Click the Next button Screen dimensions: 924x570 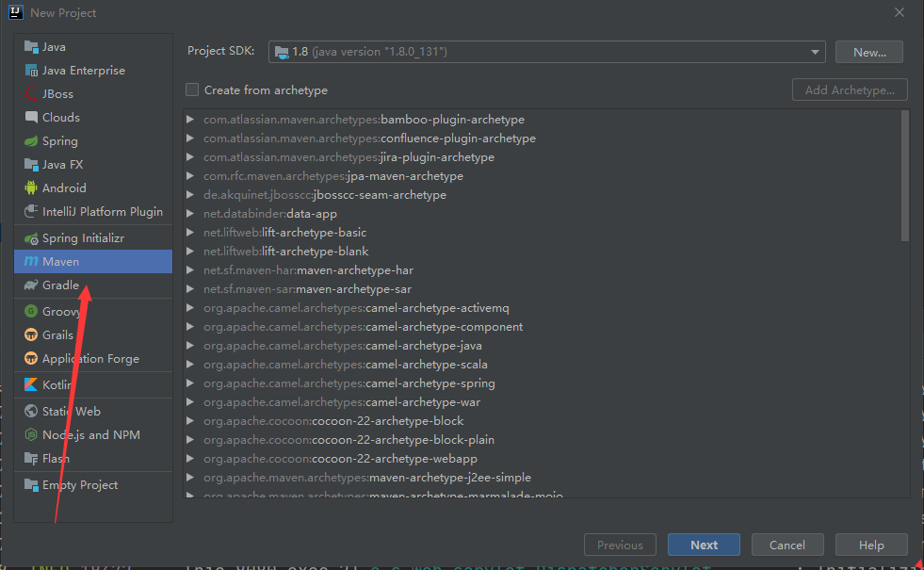704,545
